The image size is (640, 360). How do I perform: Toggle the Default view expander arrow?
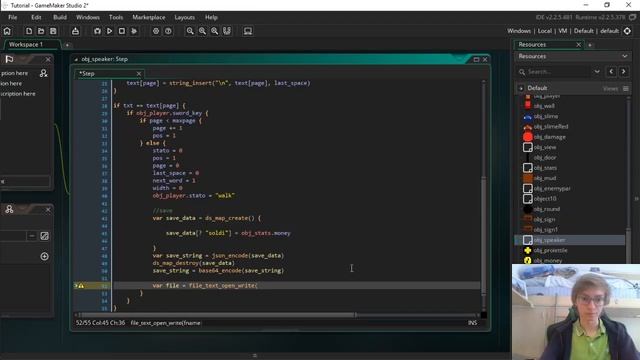pos(521,88)
